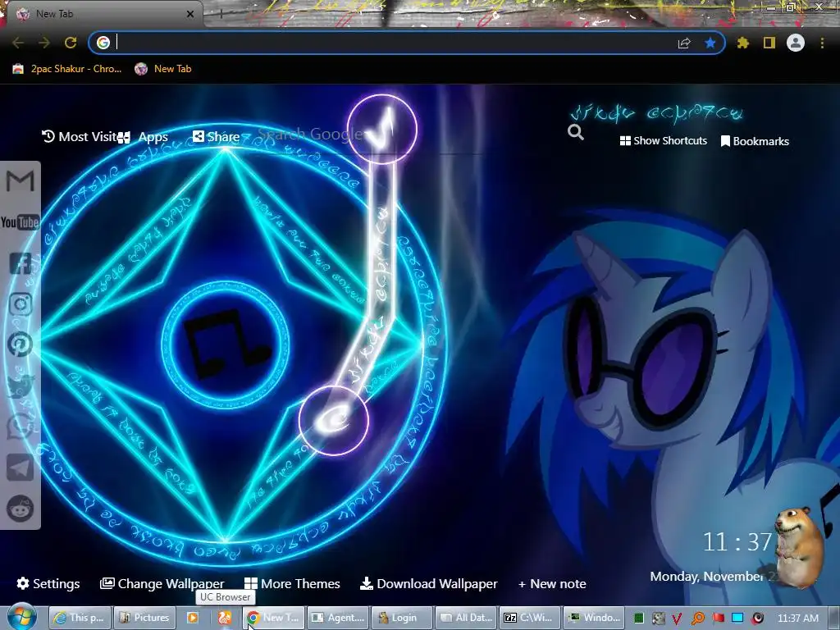840x630 pixels.
Task: Open Chrome three-dot menu
Action: point(822,43)
